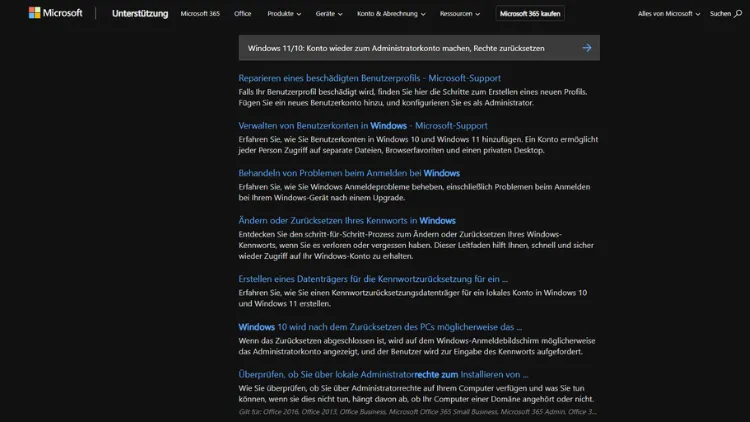Image resolution: width=750 pixels, height=422 pixels.
Task: Click text 'Wie Sie überprüfen, ob Sie über Administratorrechte'
Action: point(330,388)
